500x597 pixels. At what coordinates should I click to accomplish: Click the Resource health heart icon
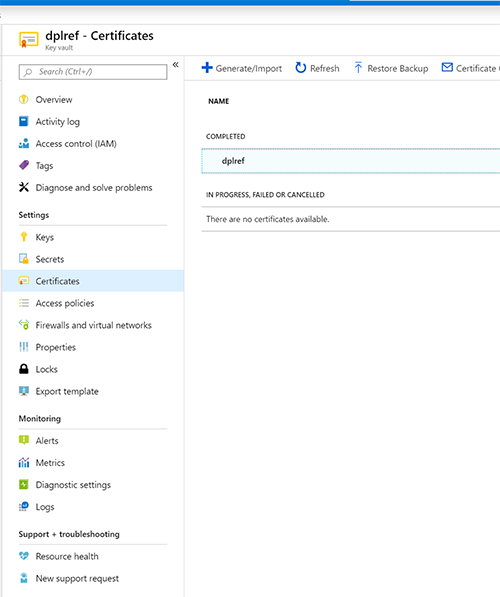tap(24, 556)
